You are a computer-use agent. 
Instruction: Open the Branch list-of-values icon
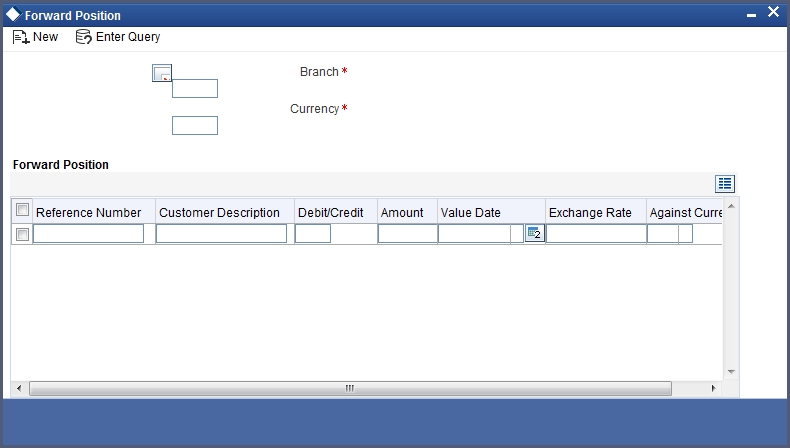[x=162, y=73]
